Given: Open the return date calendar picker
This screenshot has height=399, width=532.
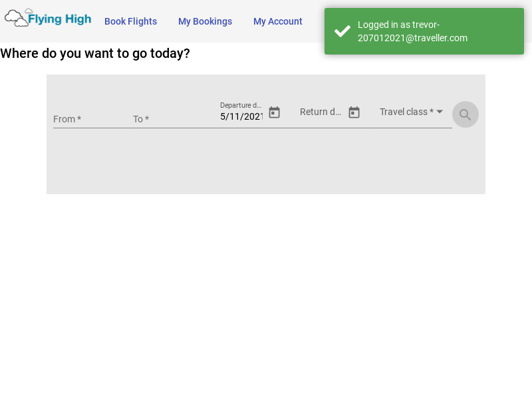Looking at the screenshot, I should [354, 112].
